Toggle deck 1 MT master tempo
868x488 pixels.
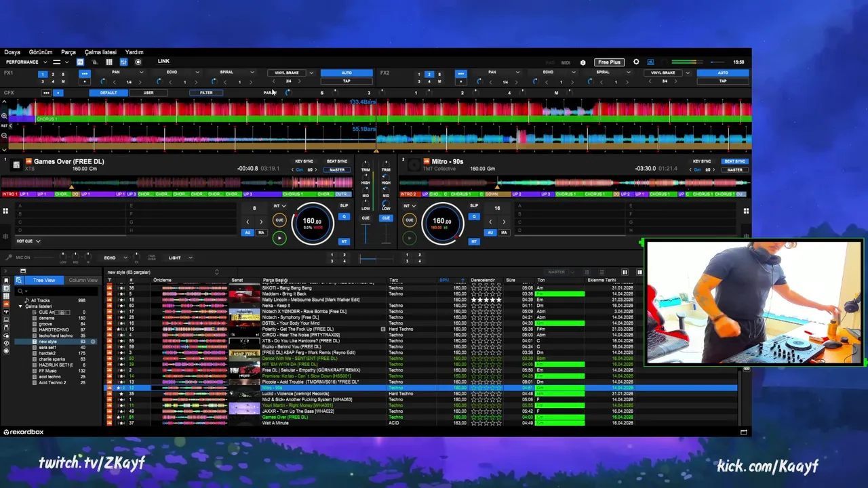click(x=344, y=241)
